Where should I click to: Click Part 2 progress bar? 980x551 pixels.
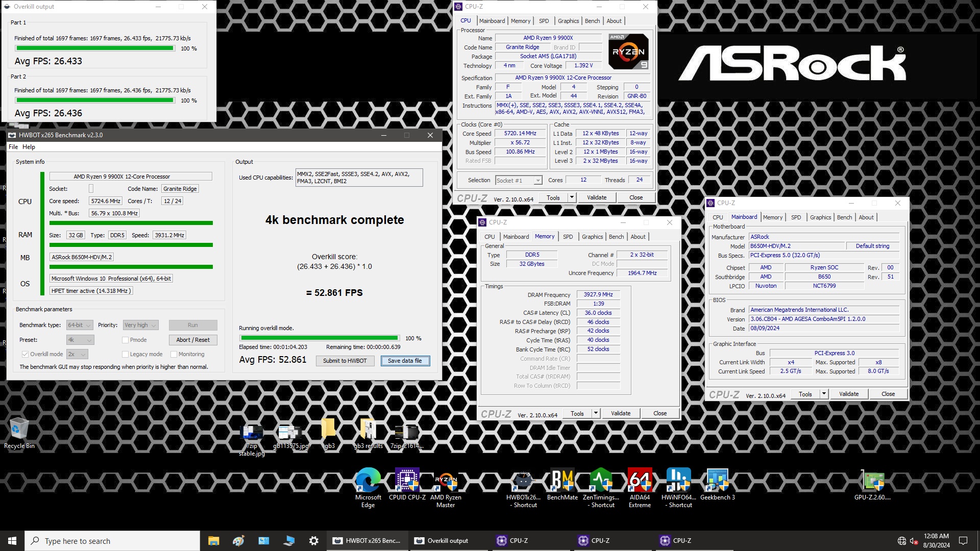pos(95,101)
